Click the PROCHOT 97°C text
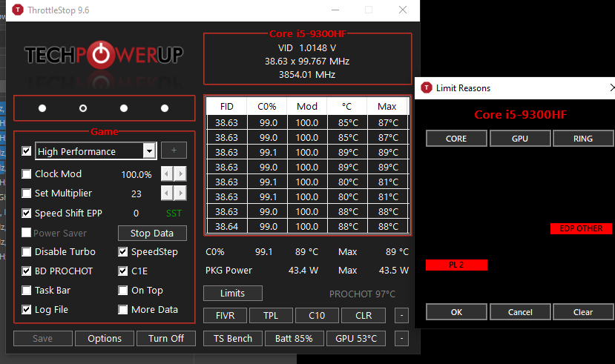 pos(362,294)
